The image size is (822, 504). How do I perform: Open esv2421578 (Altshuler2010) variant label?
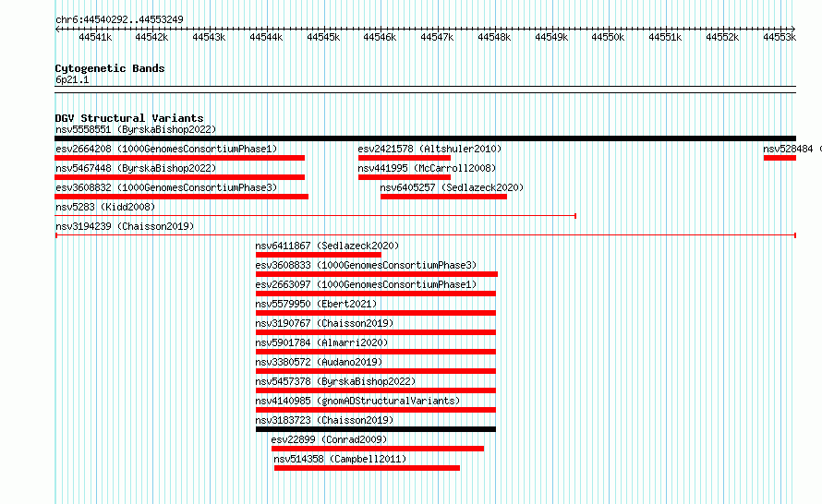(x=429, y=149)
